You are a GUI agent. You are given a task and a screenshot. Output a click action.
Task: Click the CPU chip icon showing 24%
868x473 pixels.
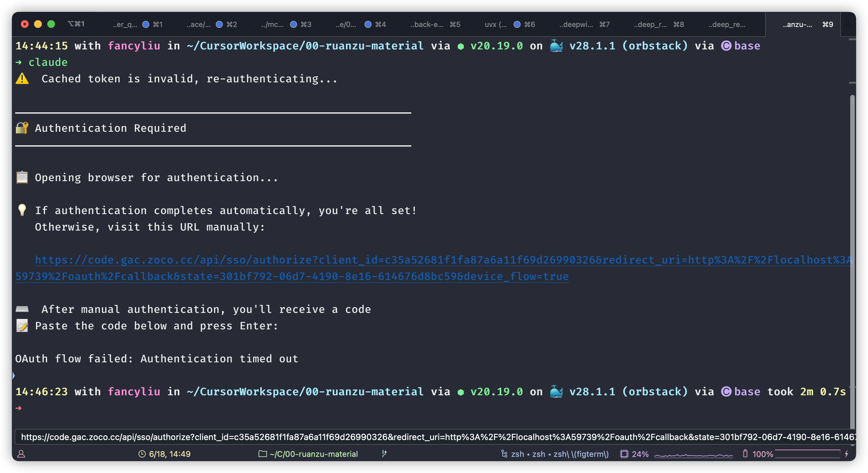[x=624, y=454]
